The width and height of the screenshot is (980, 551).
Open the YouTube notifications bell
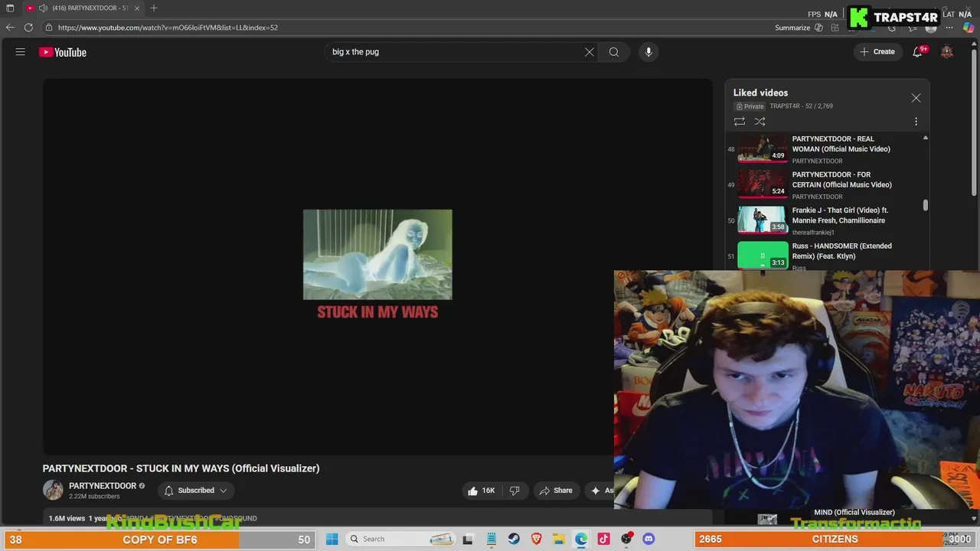(917, 52)
